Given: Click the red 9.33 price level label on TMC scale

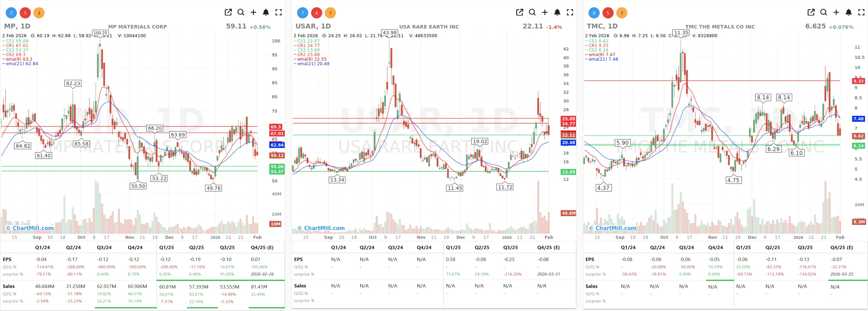Looking at the screenshot, I should click(x=859, y=81).
